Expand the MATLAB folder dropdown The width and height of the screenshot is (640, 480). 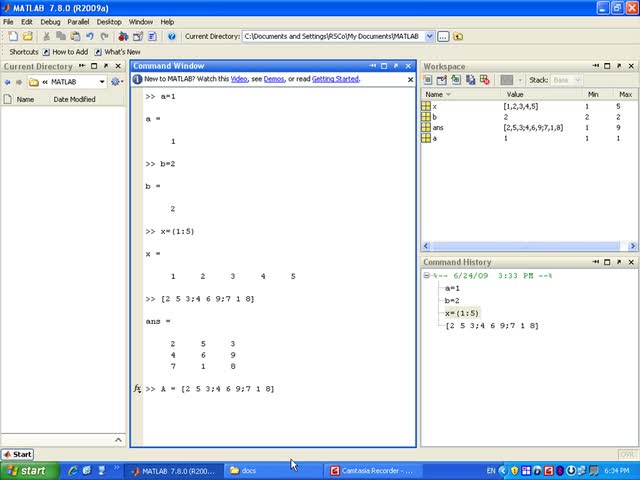click(102, 82)
